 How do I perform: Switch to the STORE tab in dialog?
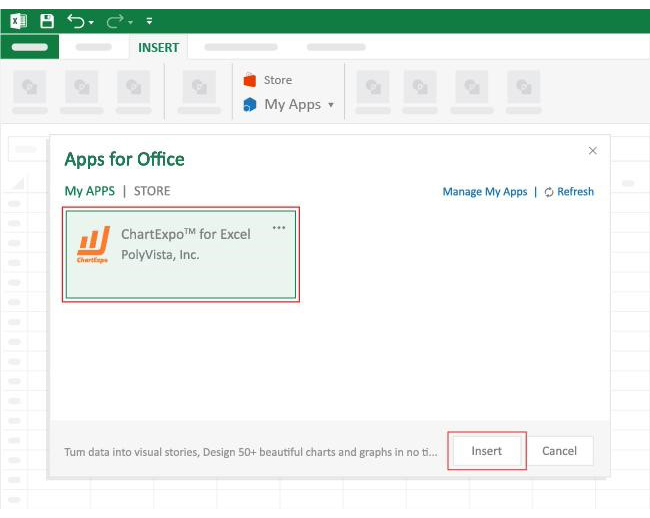tap(152, 191)
